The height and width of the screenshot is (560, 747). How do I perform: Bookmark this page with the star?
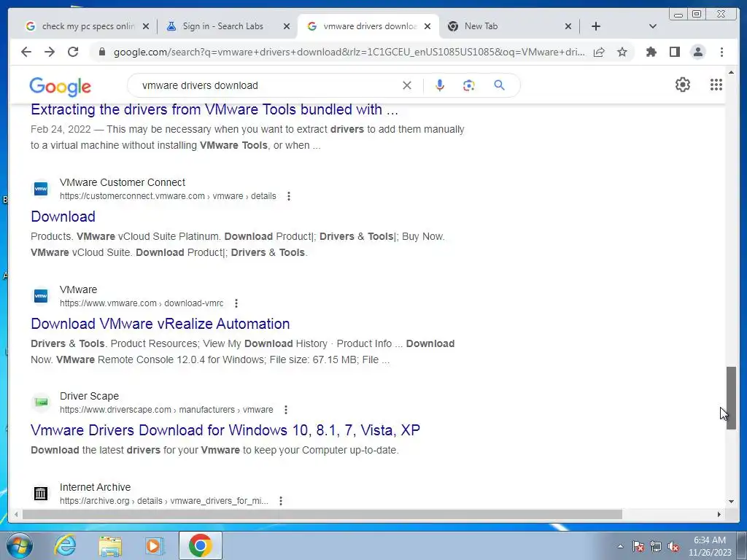point(622,52)
